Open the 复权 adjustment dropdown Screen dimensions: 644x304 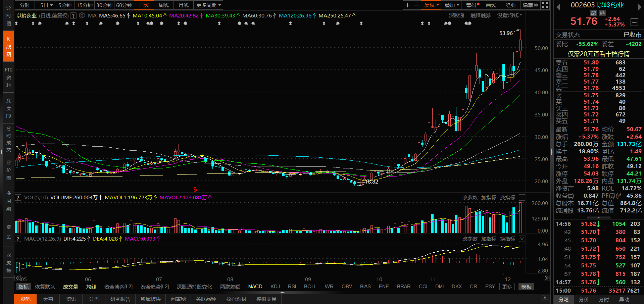pos(431,5)
